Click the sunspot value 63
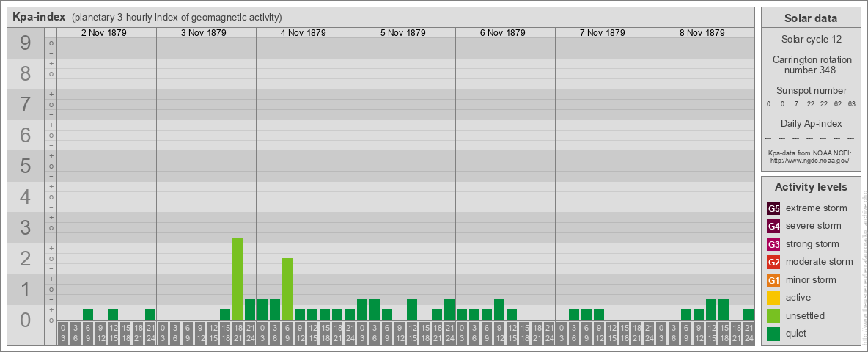 [x=853, y=104]
